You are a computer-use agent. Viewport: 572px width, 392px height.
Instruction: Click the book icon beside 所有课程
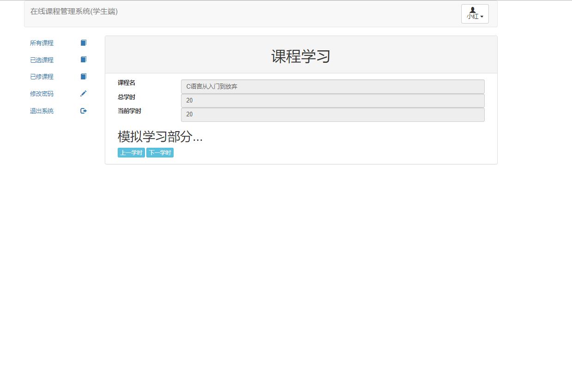83,42
